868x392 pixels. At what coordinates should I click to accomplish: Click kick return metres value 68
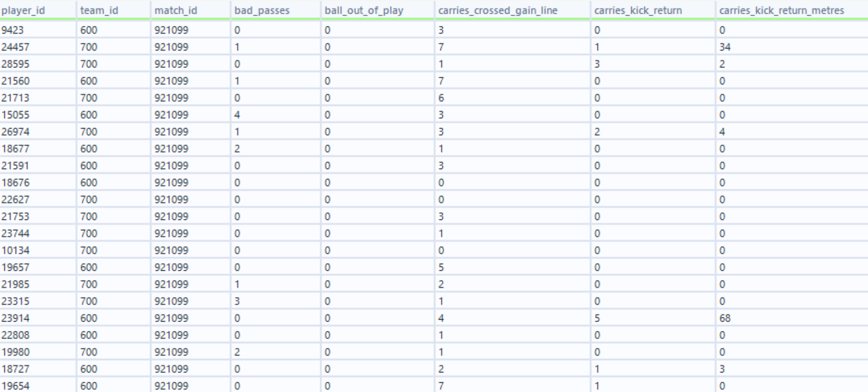792,318
